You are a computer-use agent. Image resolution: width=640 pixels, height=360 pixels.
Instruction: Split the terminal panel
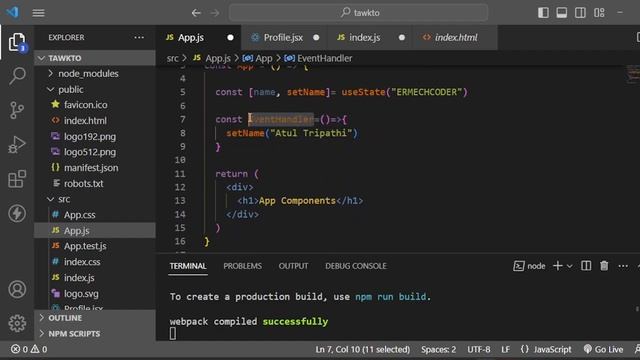point(586,266)
